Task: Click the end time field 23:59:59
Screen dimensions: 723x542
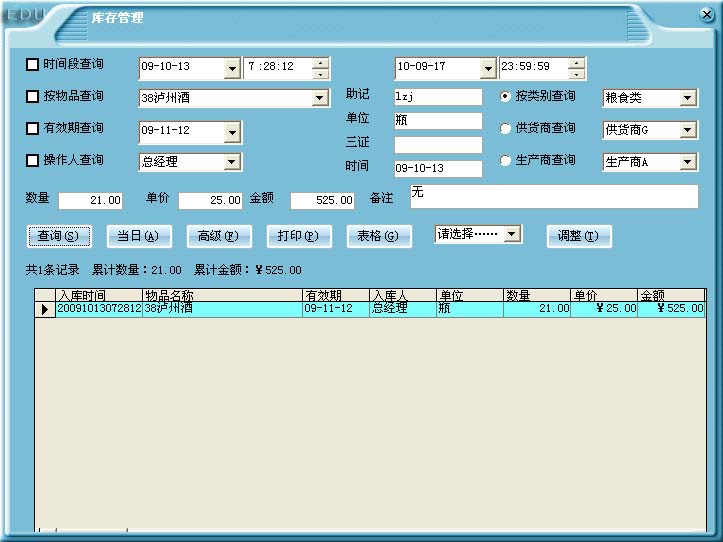Action: [x=534, y=69]
